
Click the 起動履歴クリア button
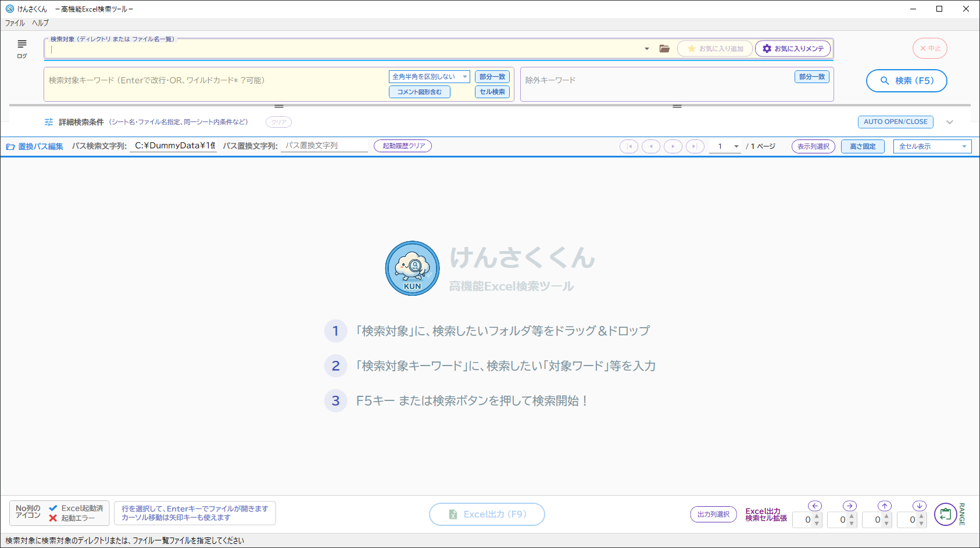(403, 146)
